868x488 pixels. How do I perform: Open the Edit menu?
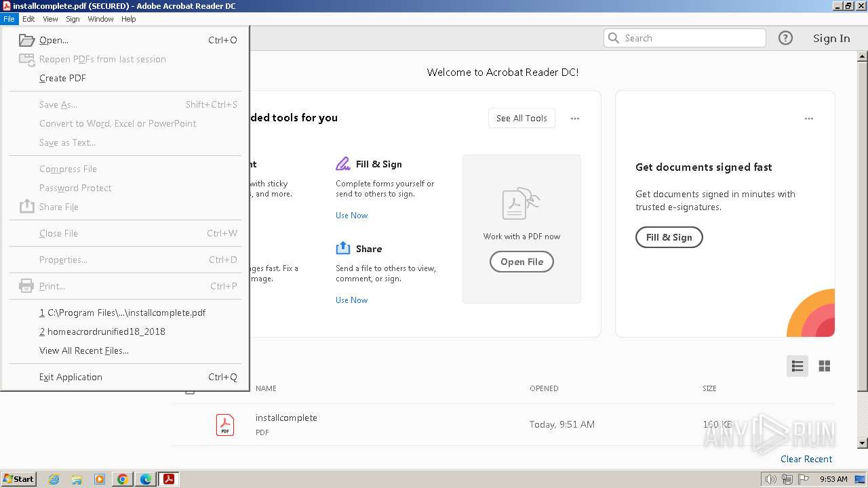coord(28,19)
